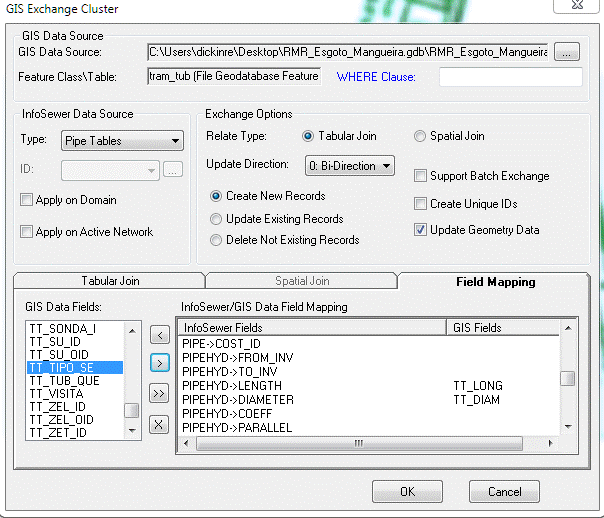604x518 pixels.
Task: Browse for GIS Data Source file
Action: (x=567, y=52)
